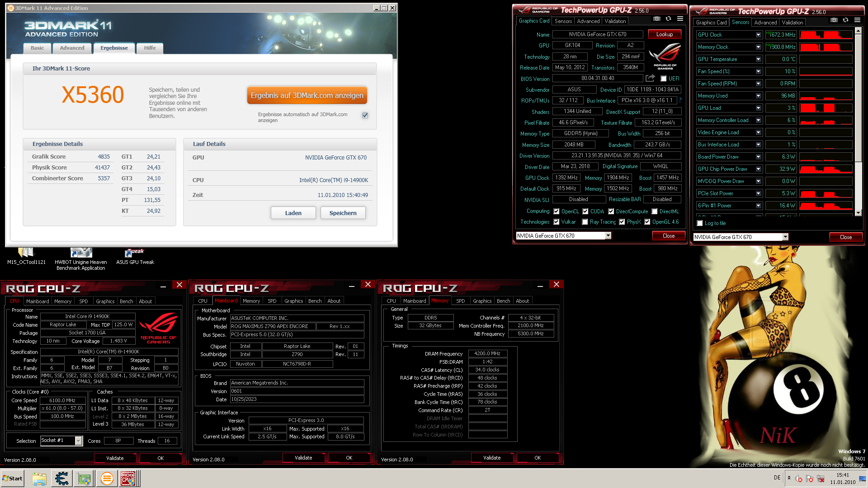Open the hamburger menu in left GPU-Z window
The height and width of the screenshot is (488, 868).
pyautogui.click(x=680, y=19)
